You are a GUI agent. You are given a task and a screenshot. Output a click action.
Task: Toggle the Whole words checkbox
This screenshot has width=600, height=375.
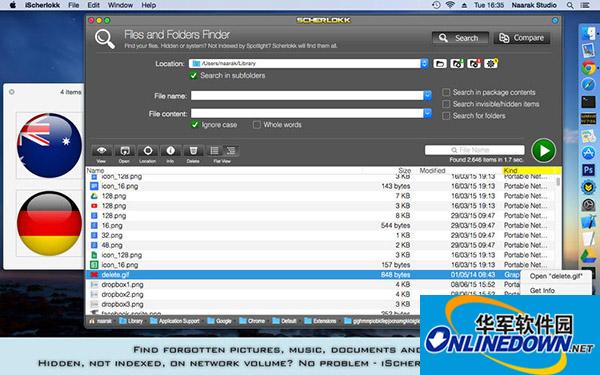[257, 125]
